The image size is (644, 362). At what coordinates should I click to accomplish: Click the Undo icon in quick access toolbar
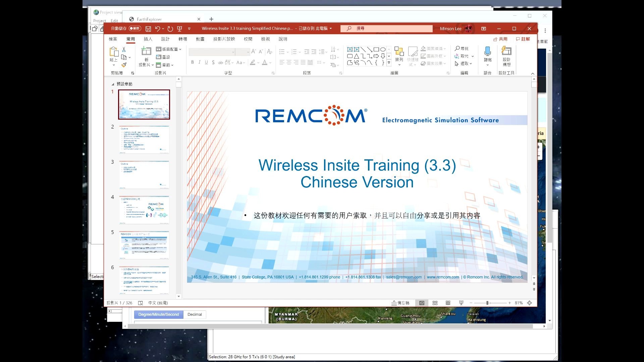click(158, 28)
